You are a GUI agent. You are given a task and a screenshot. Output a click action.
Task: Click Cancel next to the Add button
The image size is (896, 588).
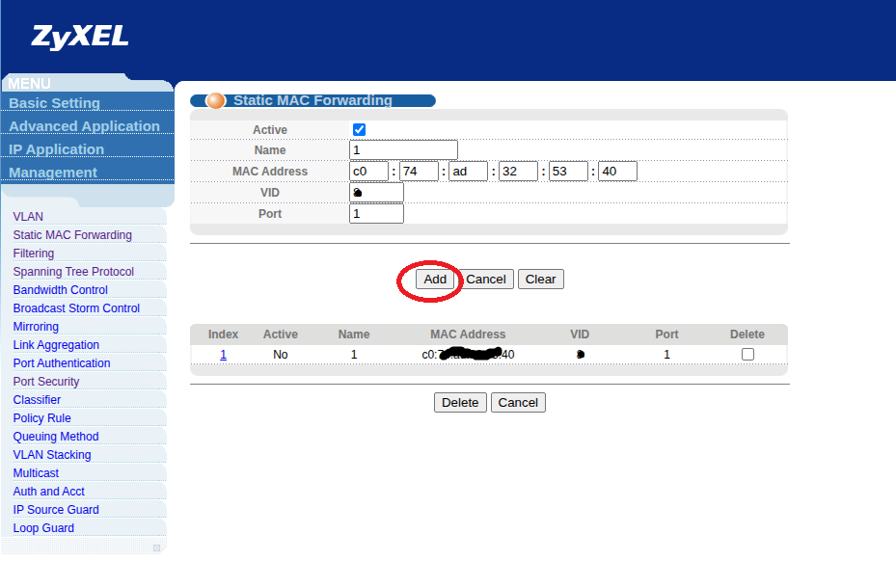click(486, 280)
